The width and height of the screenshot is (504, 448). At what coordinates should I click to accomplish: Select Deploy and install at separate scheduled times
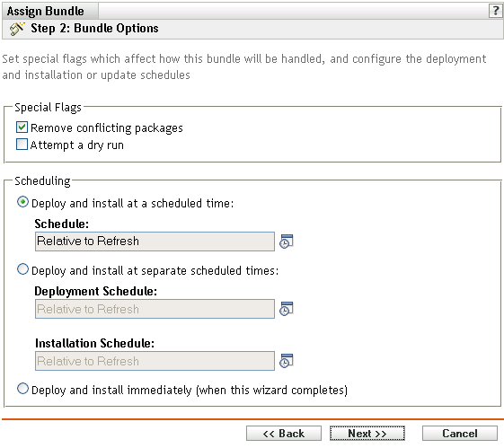pyautogui.click(x=22, y=269)
